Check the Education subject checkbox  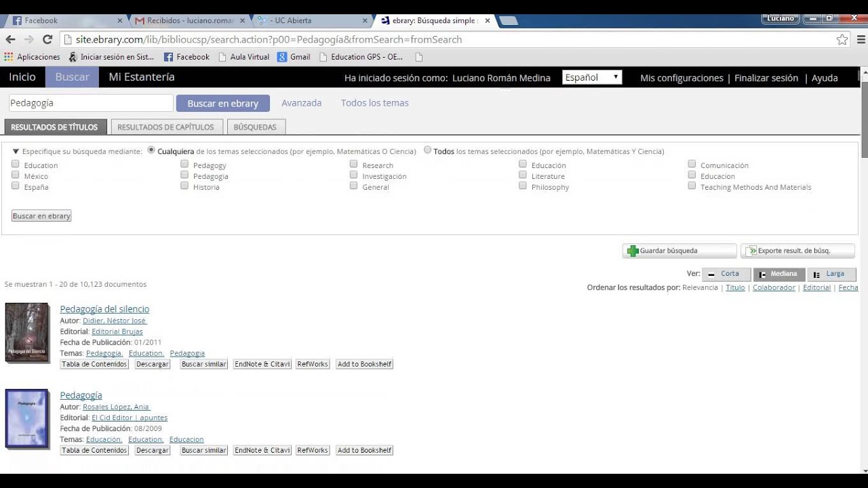(16, 164)
